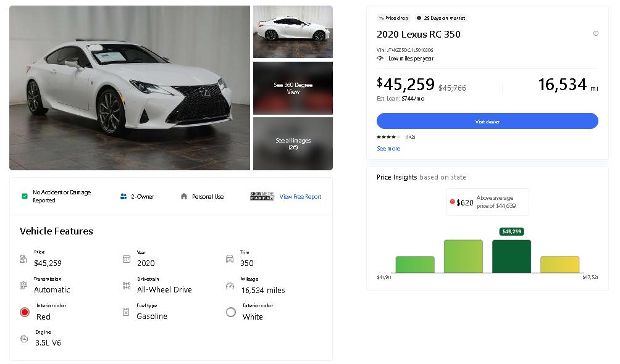
Task: Click the red interior color swatch
Action: 25,312
